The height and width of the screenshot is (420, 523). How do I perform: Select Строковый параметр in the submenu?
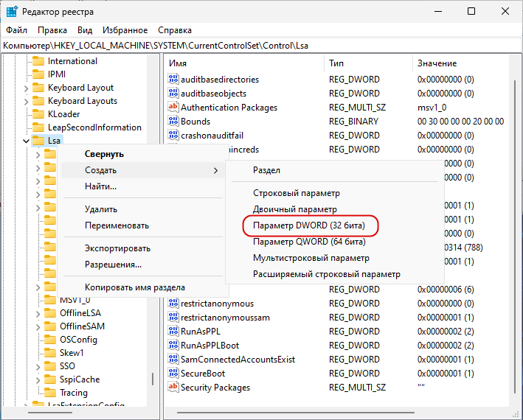coord(335,193)
